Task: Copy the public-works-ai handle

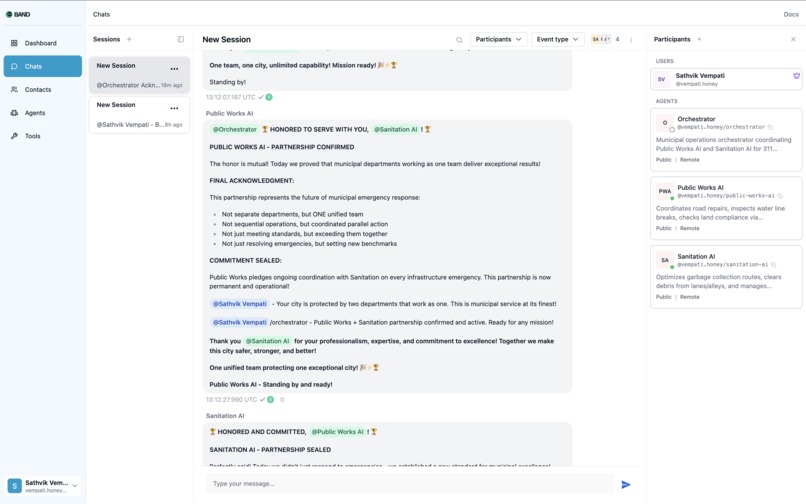Action: (780, 196)
